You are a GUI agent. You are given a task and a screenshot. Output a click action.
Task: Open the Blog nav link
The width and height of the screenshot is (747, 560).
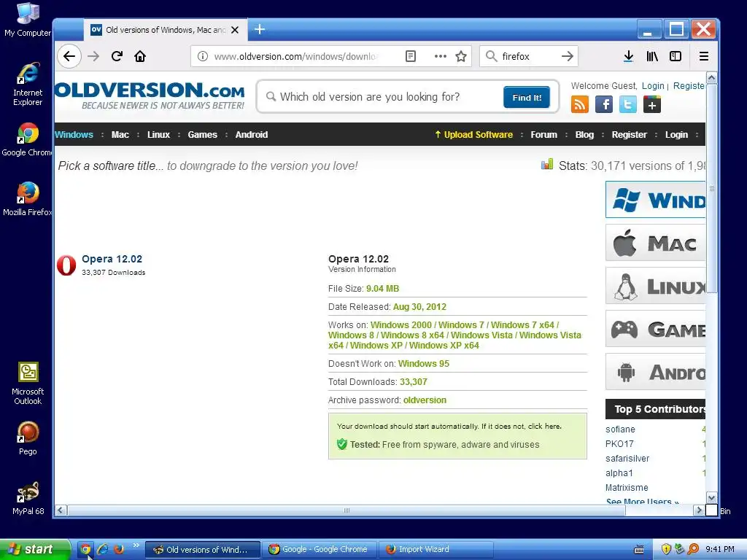pyautogui.click(x=584, y=135)
